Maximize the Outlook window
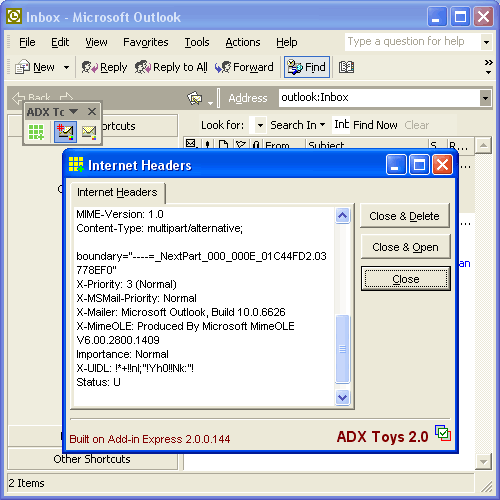The height and width of the screenshot is (500, 500). (x=460, y=17)
